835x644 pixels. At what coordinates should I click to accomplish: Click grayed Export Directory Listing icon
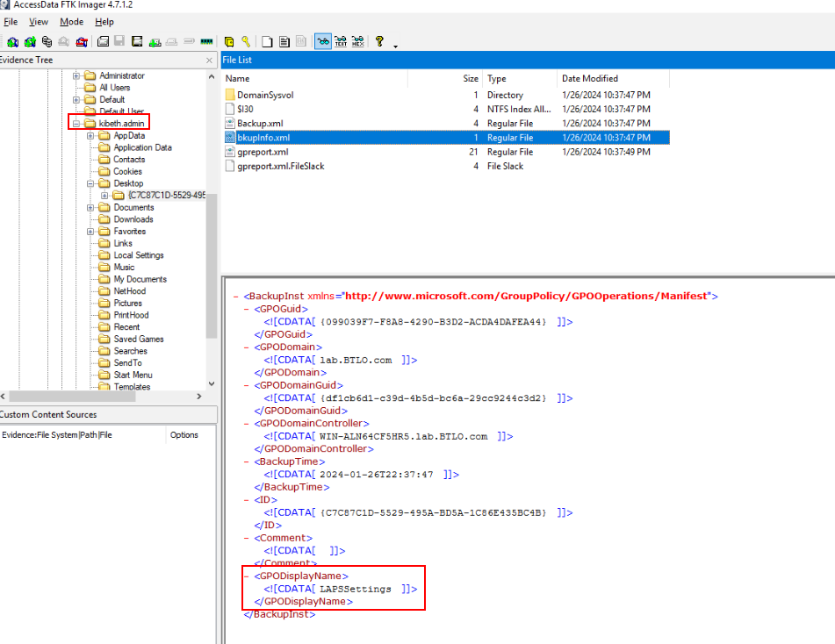301,41
